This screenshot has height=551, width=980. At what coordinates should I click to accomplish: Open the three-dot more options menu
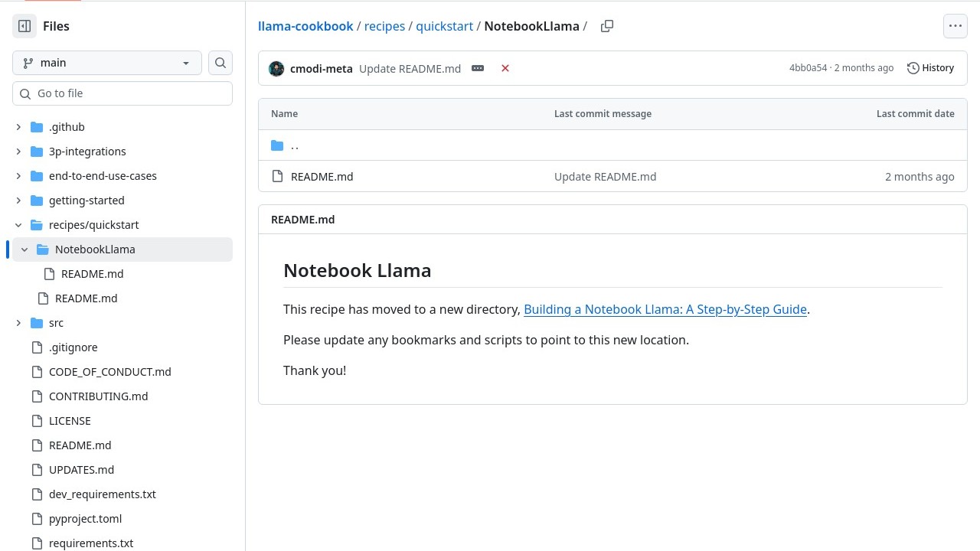click(955, 26)
